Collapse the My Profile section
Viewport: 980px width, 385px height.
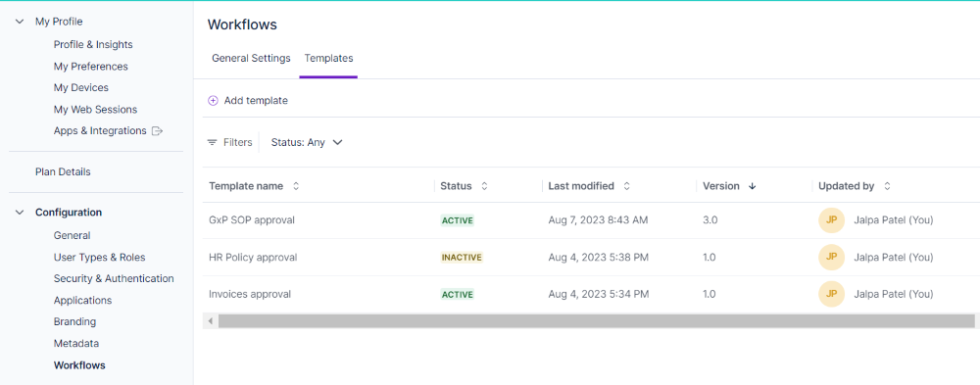(20, 22)
